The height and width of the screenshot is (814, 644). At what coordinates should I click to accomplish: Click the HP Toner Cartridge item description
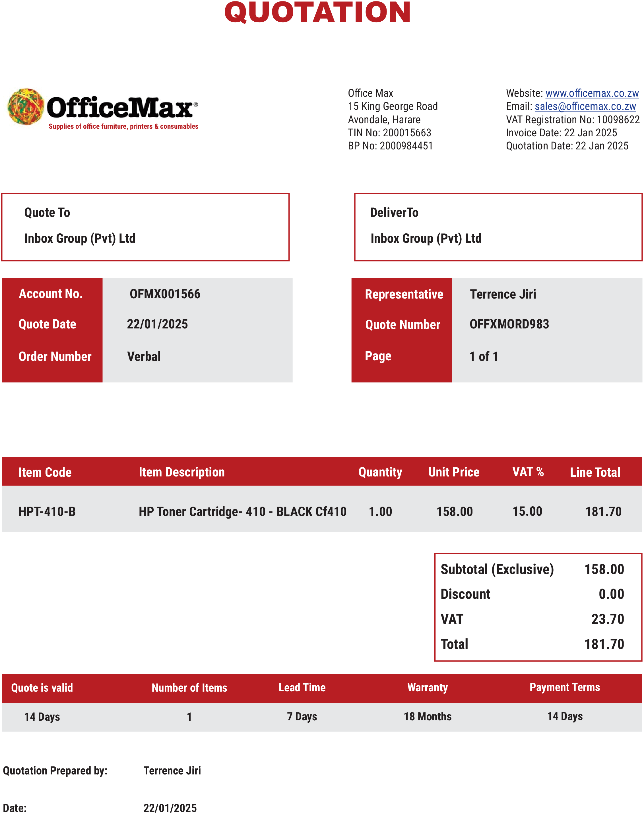coord(242,511)
